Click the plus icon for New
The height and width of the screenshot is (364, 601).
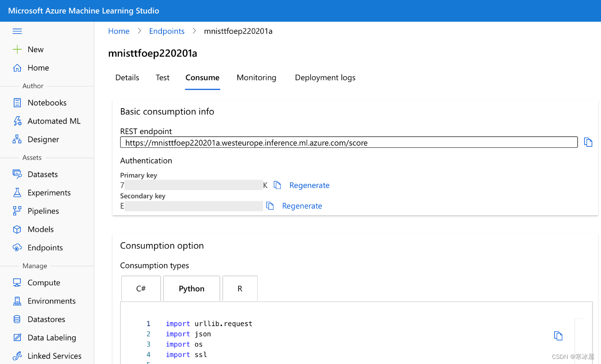17,49
